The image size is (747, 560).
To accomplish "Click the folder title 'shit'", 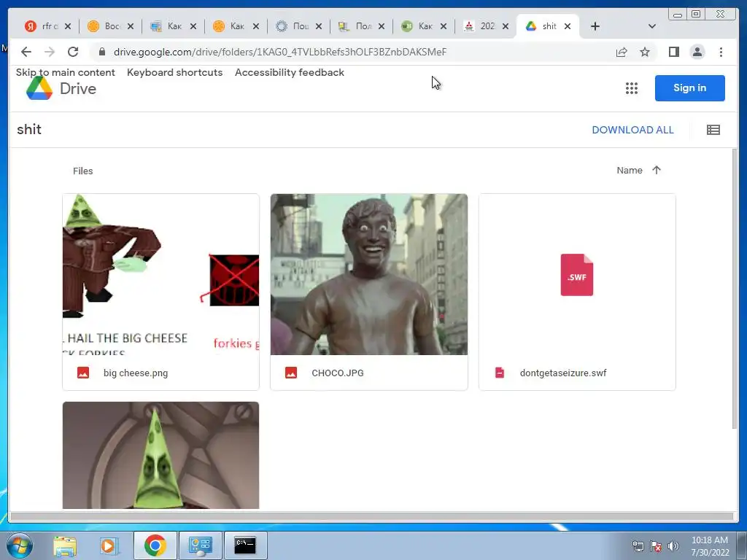I will (x=29, y=130).
